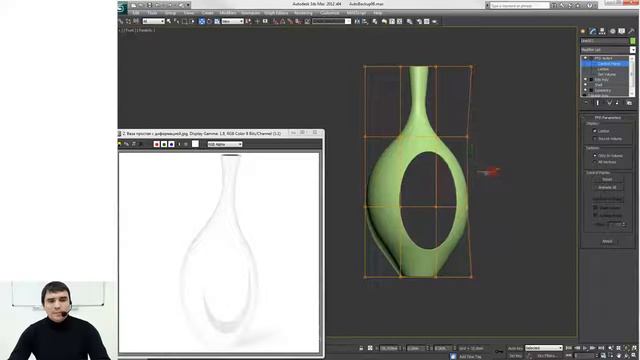Switch to the Create command panel
This screenshot has width=640, height=360.
583,31
